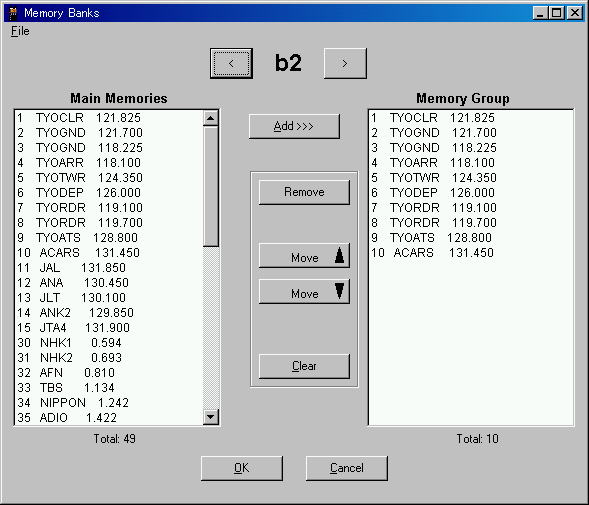Clear the memory group list

point(304,366)
